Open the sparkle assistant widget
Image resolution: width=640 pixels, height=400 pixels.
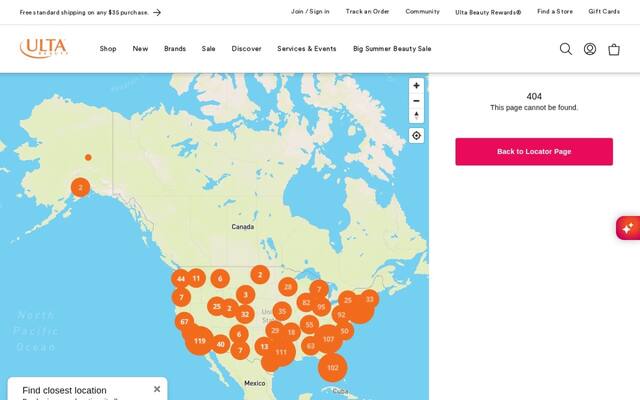tap(628, 228)
